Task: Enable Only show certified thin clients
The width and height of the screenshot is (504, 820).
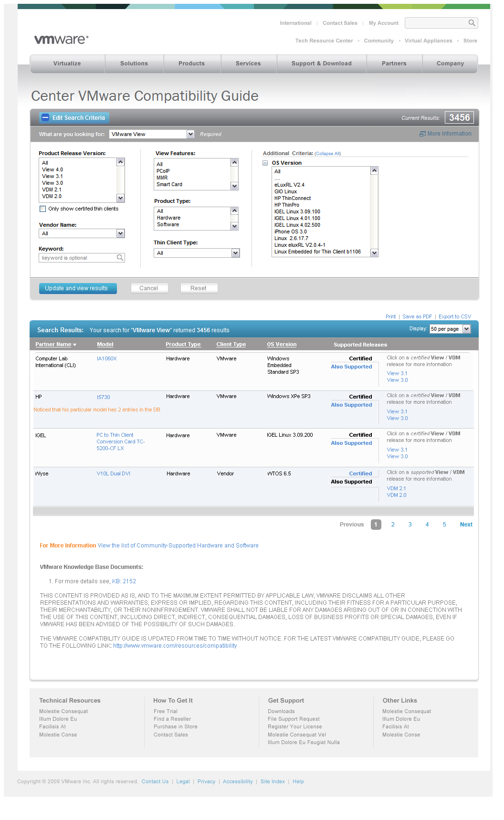Action: [43, 209]
